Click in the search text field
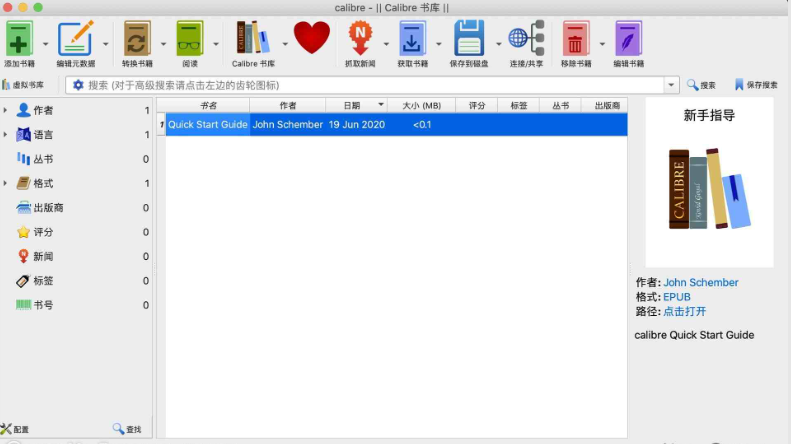This screenshot has width=791, height=444. (x=373, y=85)
